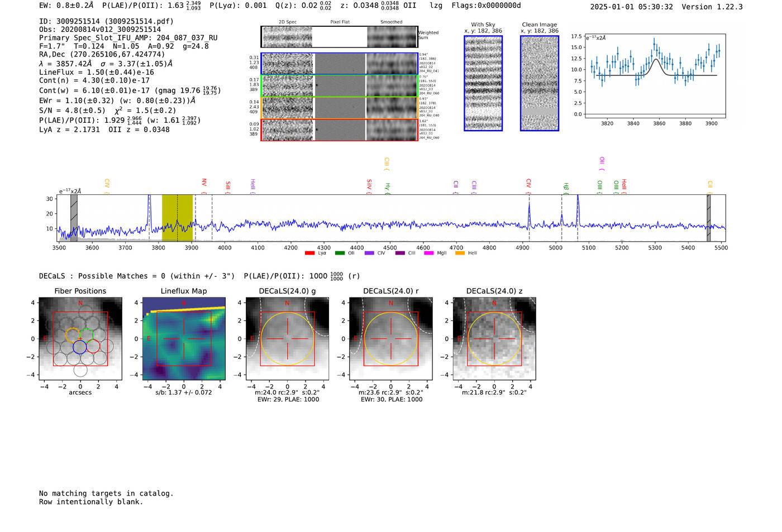Viewport: 782px width, 532px height.
Task: Click 'No matching targets in catalog.' text
Action: tap(106, 493)
